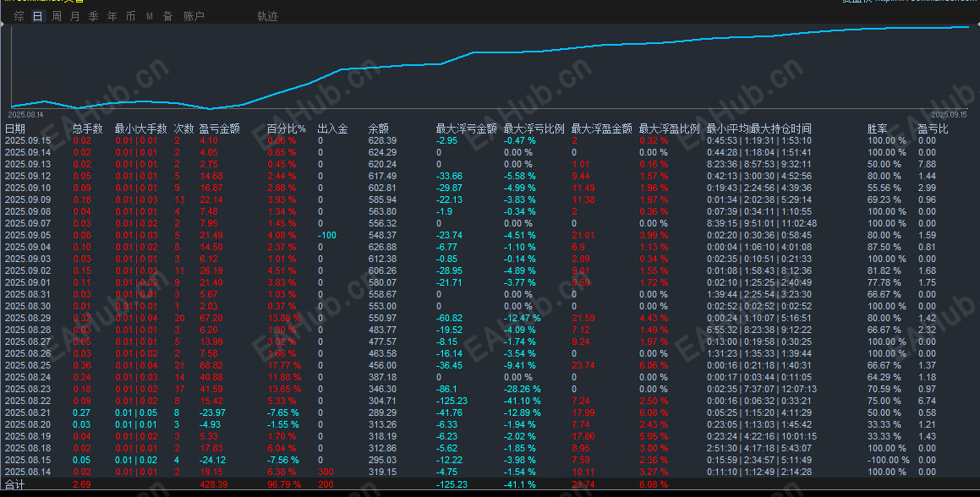Open monthly view using the 月 icon
Image resolution: width=980 pixels, height=497 pixels.
[74, 16]
